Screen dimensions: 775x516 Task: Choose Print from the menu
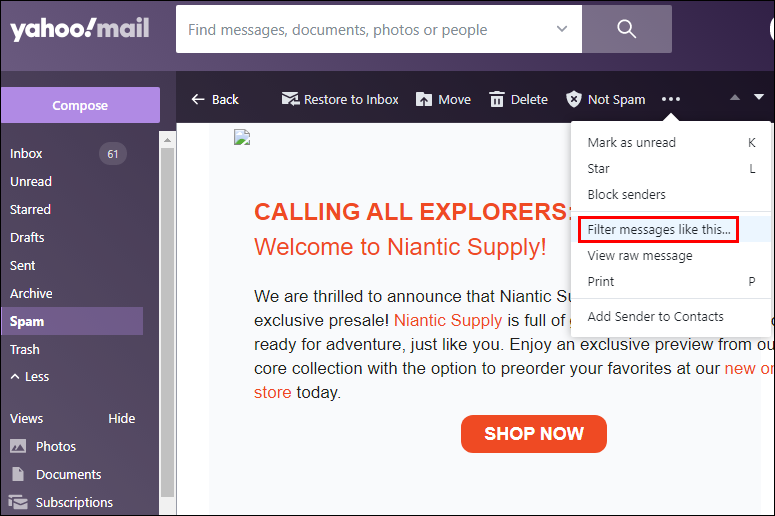coord(671,282)
